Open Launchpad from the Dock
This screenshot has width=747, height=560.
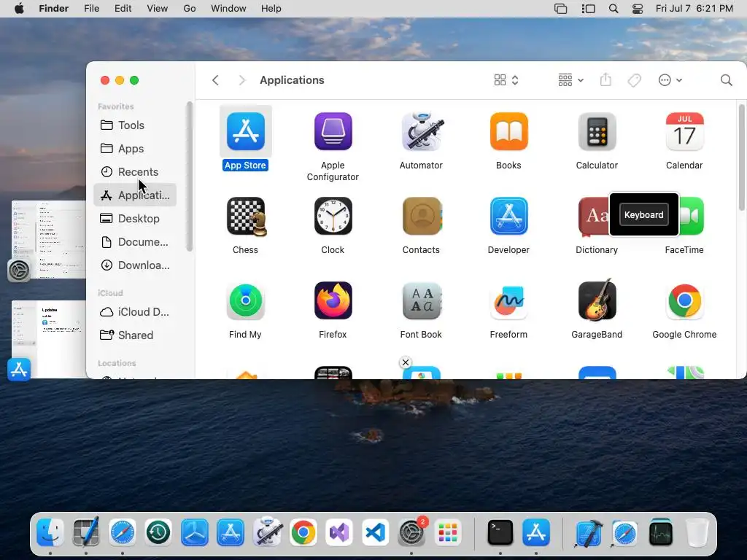click(447, 532)
